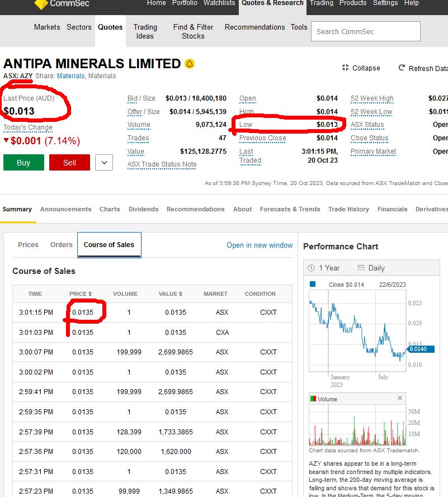Click the VOLUME column header
448x497 pixels.
pos(125,294)
